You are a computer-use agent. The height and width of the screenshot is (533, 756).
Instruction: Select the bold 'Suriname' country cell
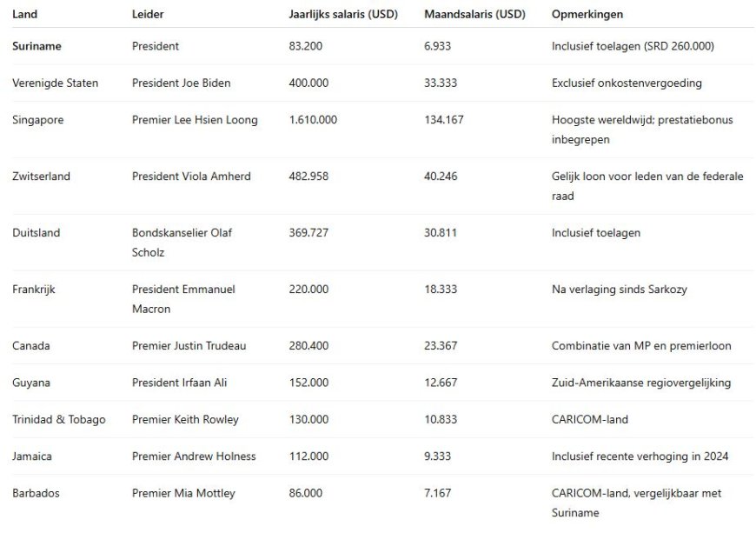coord(36,46)
